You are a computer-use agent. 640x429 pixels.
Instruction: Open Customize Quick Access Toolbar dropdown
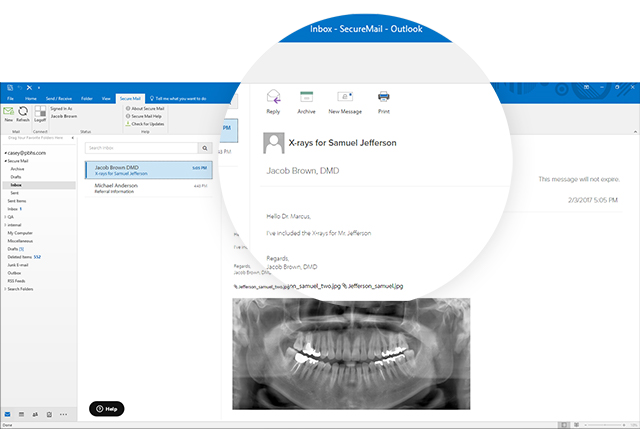(39, 88)
